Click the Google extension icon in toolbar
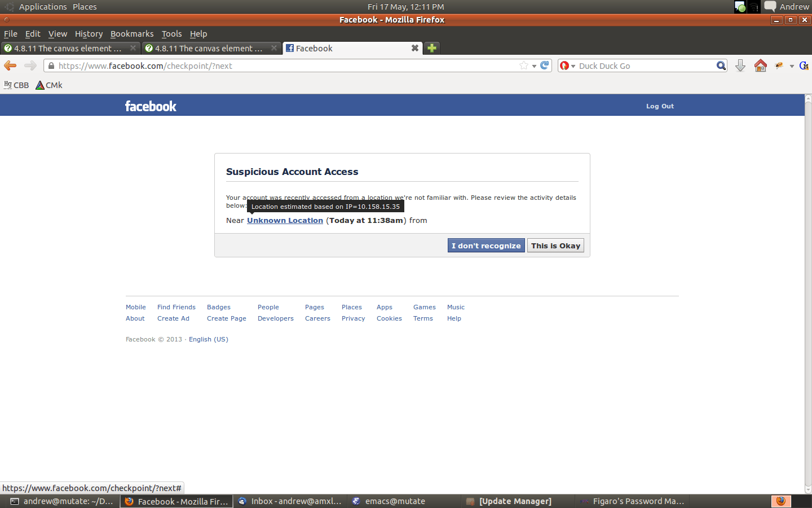This screenshot has width=812, height=508. coord(804,65)
